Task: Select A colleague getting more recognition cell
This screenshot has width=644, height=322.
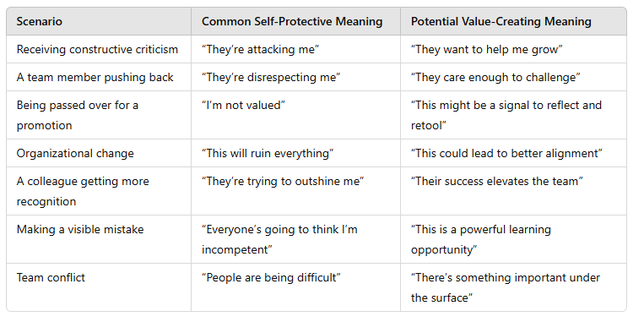Action: pos(99,191)
